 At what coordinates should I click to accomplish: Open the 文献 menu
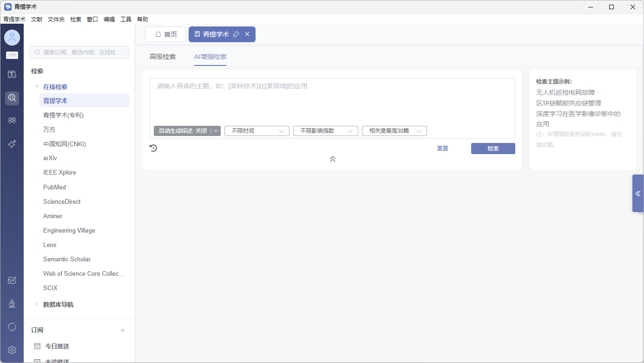click(x=37, y=19)
